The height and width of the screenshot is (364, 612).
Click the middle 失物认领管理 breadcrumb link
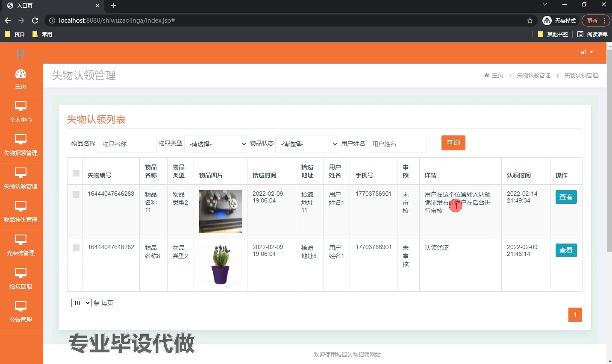point(534,75)
